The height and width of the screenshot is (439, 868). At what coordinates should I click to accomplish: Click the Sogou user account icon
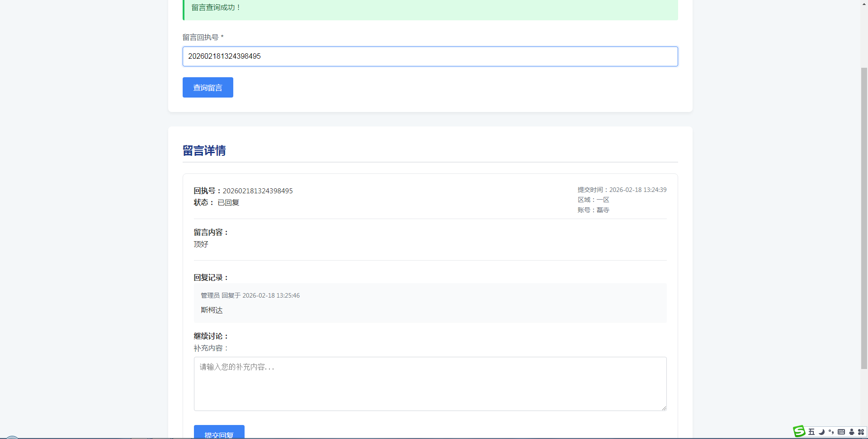point(852,432)
